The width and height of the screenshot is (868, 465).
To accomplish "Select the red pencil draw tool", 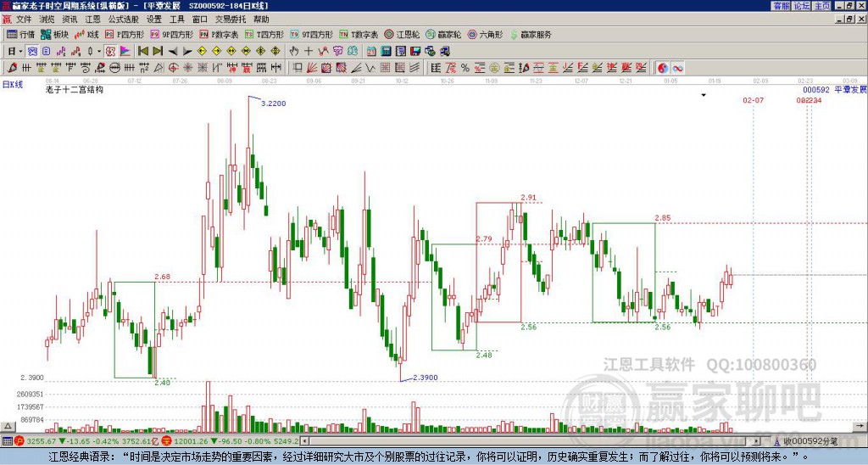I will tap(12, 68).
